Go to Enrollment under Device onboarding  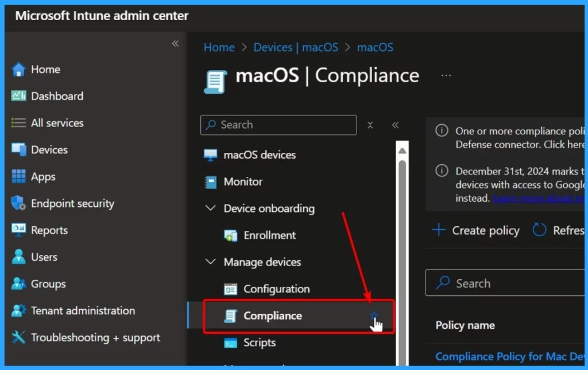point(270,236)
